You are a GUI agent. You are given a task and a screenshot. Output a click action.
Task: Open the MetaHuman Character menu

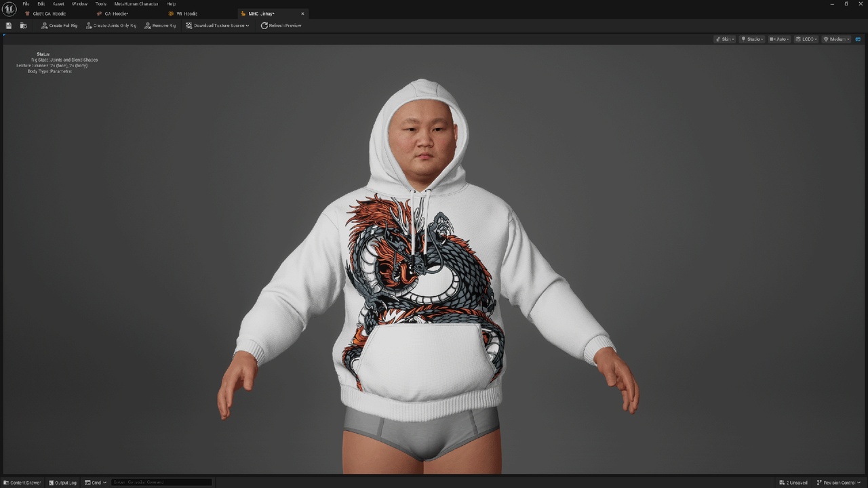point(136,3)
